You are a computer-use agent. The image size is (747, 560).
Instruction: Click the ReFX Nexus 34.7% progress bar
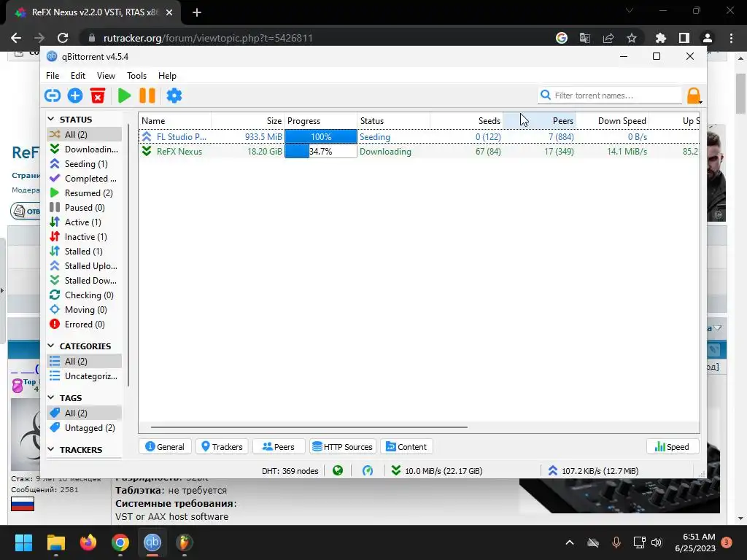321,152
